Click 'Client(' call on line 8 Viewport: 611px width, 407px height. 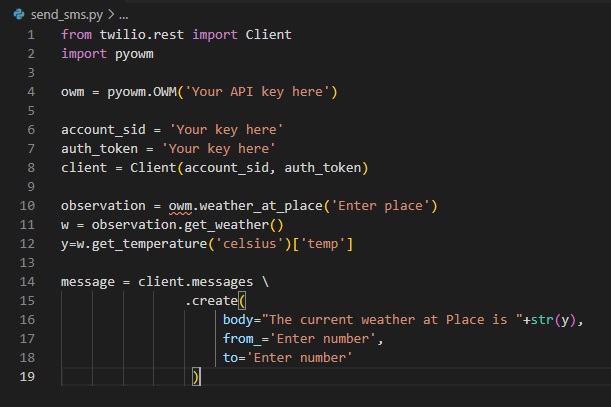157,168
